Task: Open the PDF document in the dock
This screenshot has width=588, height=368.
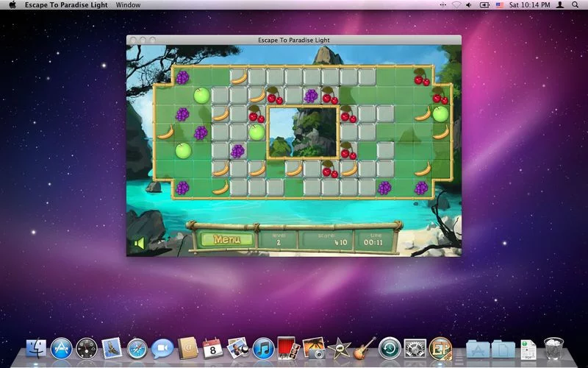Action: [x=528, y=349]
